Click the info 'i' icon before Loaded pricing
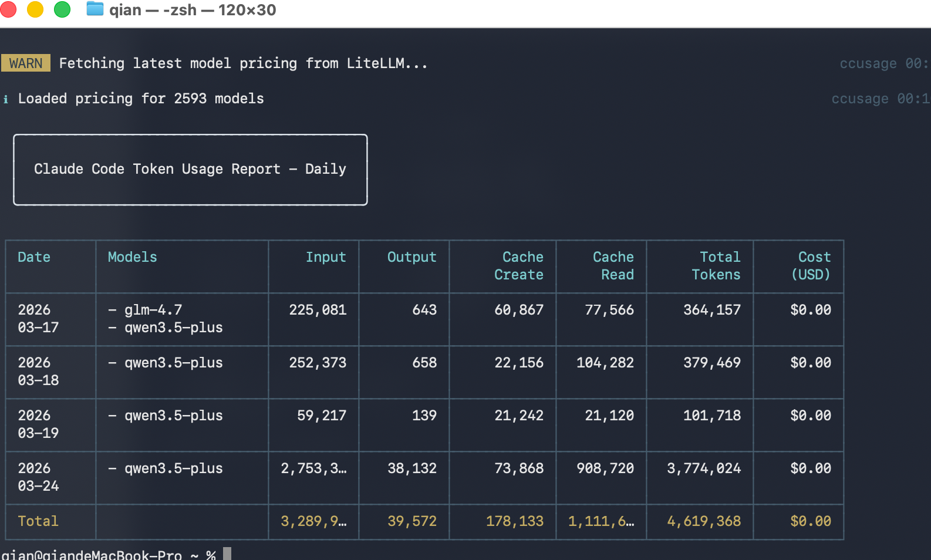The image size is (931, 560). coord(6,99)
